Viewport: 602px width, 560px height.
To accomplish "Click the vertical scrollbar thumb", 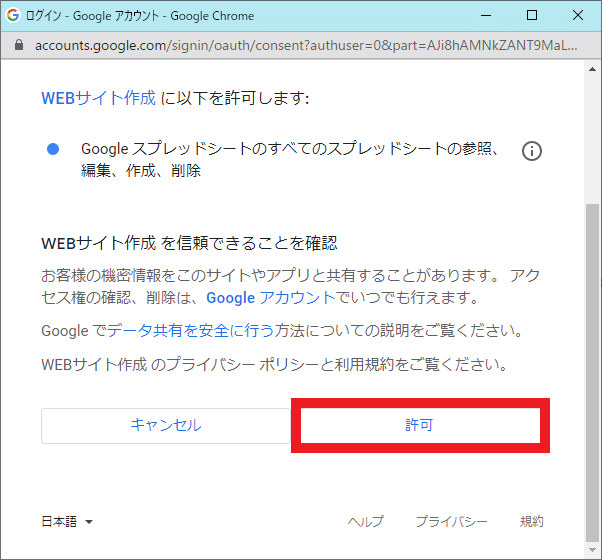I will [592, 373].
